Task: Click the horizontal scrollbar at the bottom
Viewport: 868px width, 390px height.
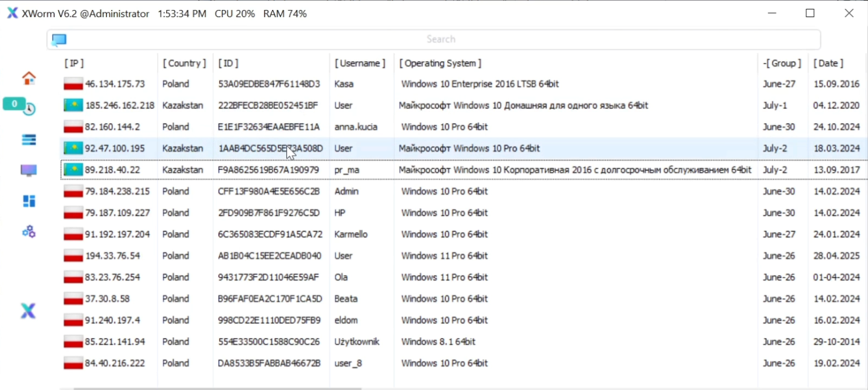Action: click(217, 388)
